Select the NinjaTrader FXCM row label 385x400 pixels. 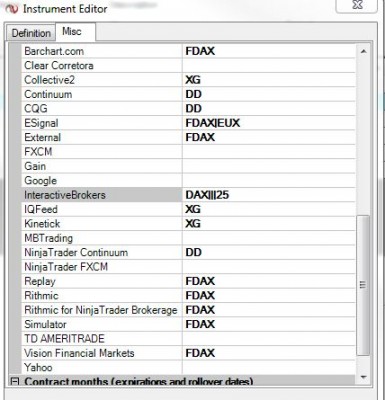[102, 267]
